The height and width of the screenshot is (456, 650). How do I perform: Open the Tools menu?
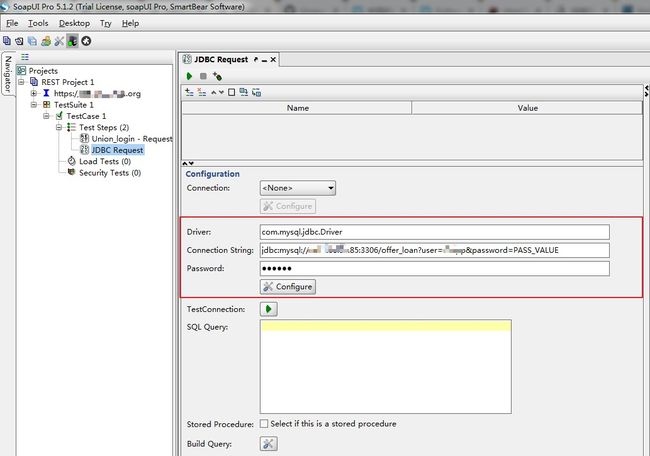[x=38, y=23]
